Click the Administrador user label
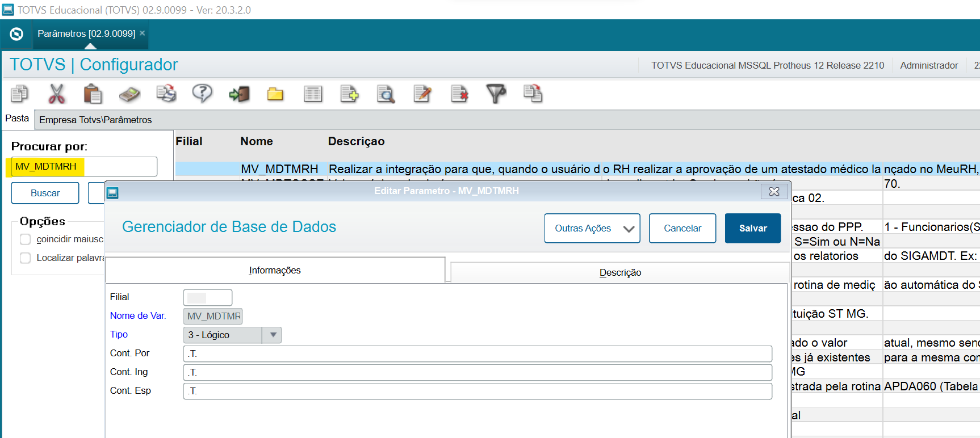Image resolution: width=980 pixels, height=438 pixels. coord(929,66)
